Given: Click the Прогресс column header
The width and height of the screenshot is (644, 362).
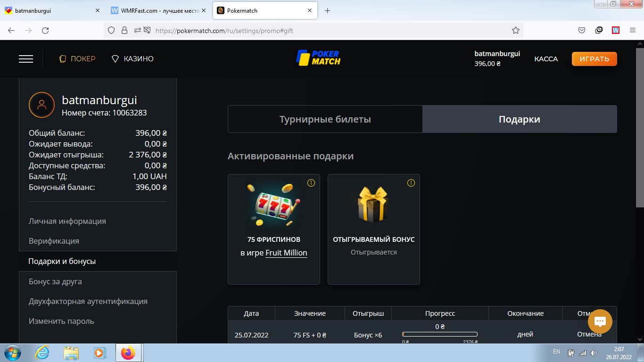Looking at the screenshot, I should click(x=440, y=313).
